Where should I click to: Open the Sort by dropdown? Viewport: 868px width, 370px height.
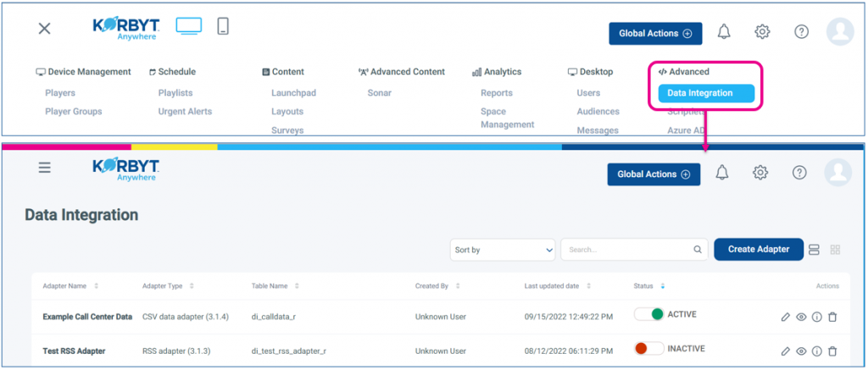[502, 250]
